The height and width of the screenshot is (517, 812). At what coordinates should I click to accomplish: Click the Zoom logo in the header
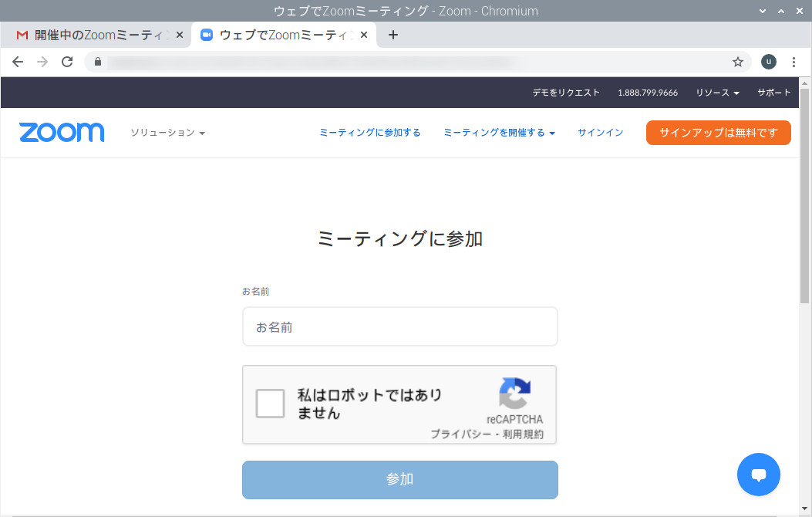62,133
